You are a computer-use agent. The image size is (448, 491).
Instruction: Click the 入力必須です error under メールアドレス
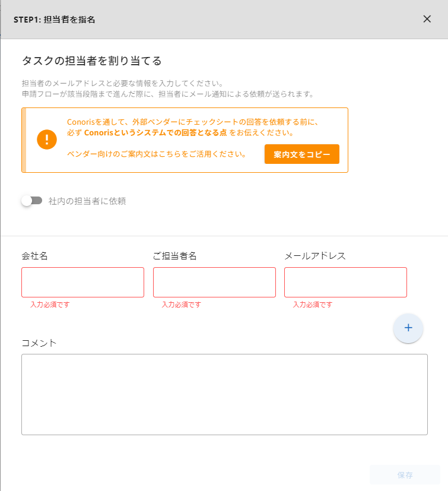(x=313, y=305)
